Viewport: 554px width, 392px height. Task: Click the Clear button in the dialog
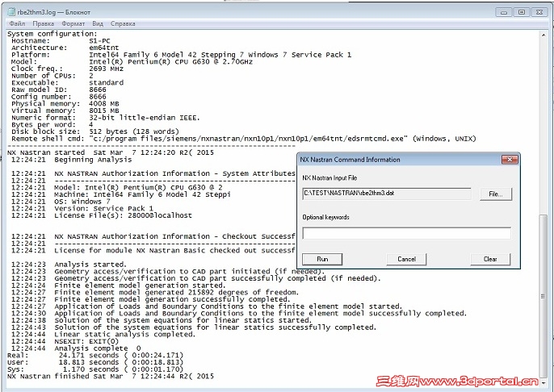click(x=490, y=259)
